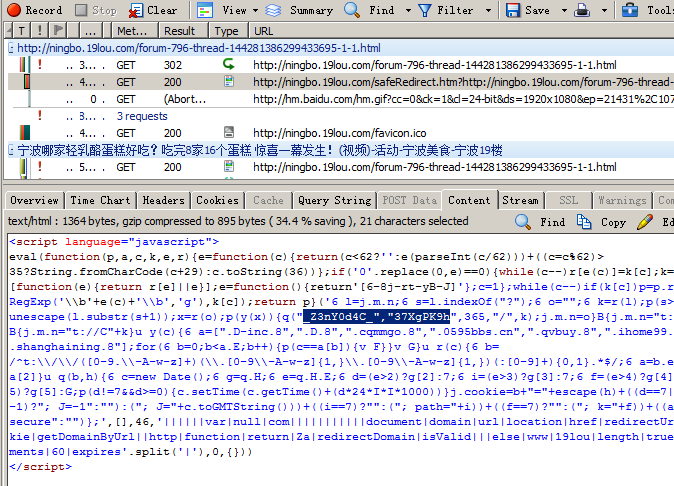Switch to the Headers tab
Viewport: 674px width, 486px height.
(x=163, y=200)
